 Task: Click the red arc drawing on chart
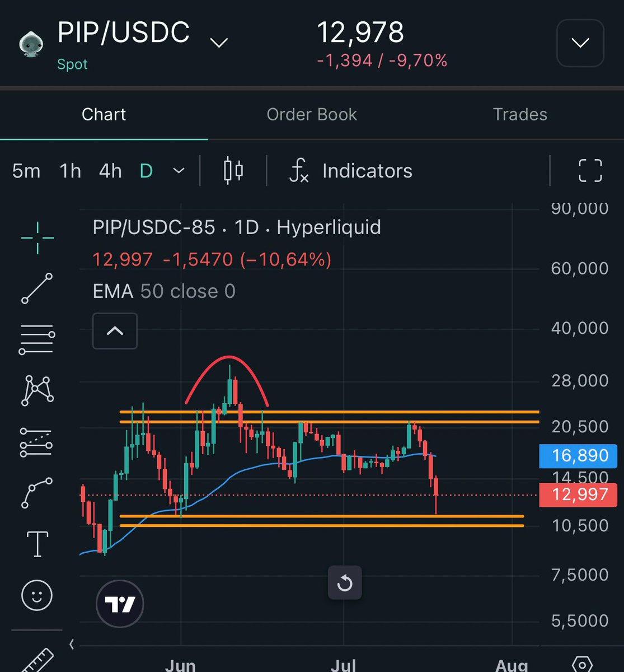(x=227, y=357)
